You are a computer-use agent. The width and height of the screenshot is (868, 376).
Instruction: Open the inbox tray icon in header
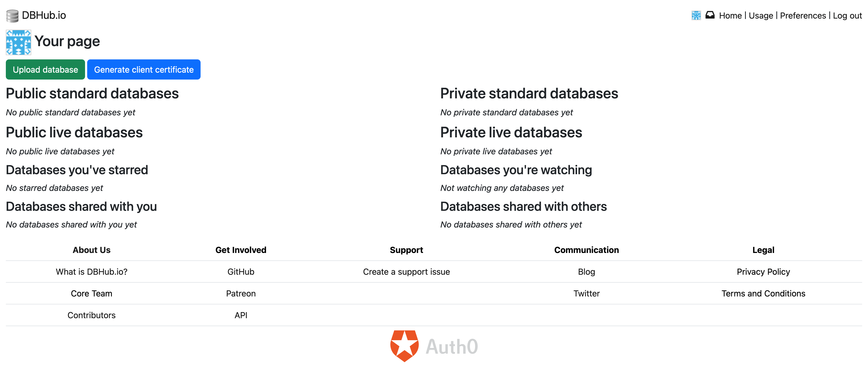(x=710, y=15)
